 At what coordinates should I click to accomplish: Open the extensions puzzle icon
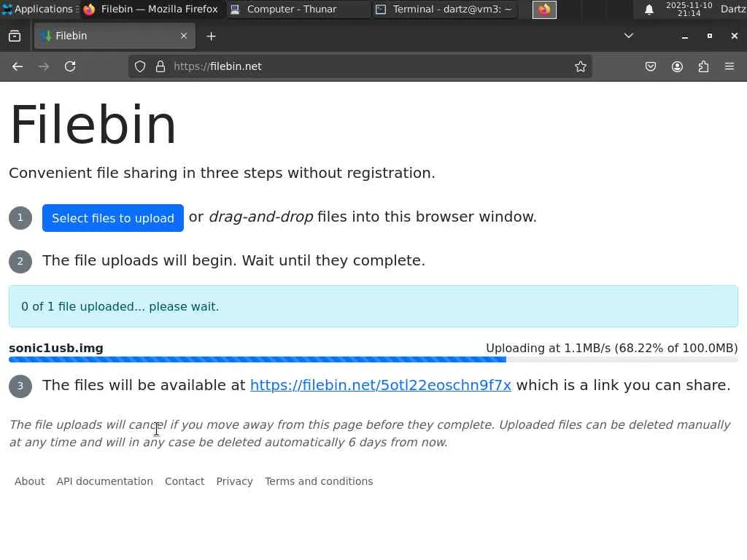point(703,66)
